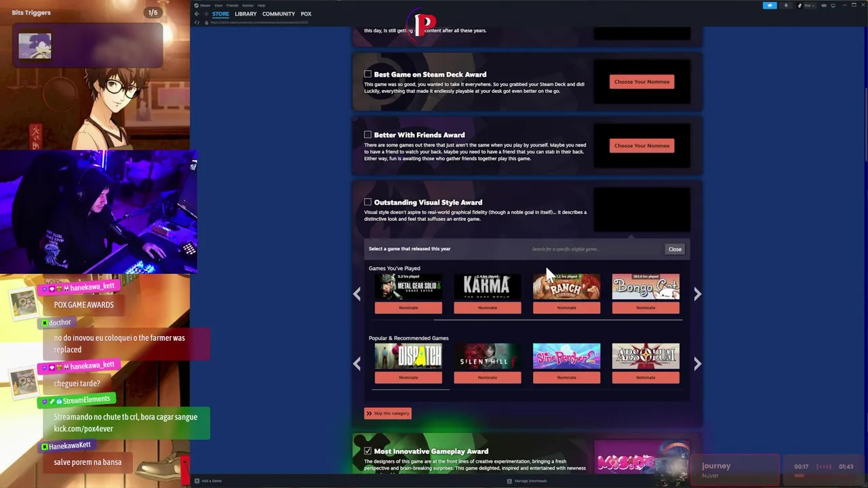Click the Steam store URL address bar
This screenshot has height=488, width=868.
coord(259,22)
